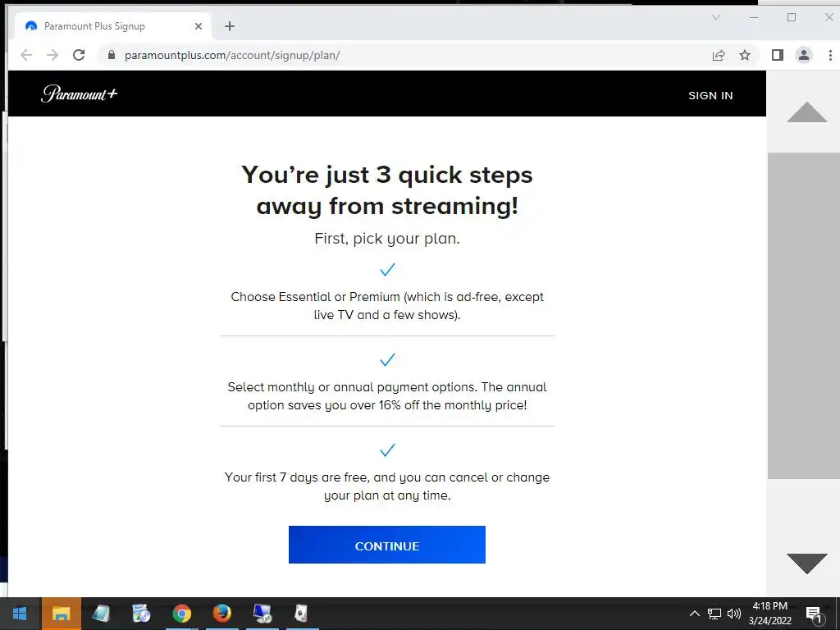The image size is (840, 630).
Task: Click the padlock site info icon
Action: tap(112, 55)
